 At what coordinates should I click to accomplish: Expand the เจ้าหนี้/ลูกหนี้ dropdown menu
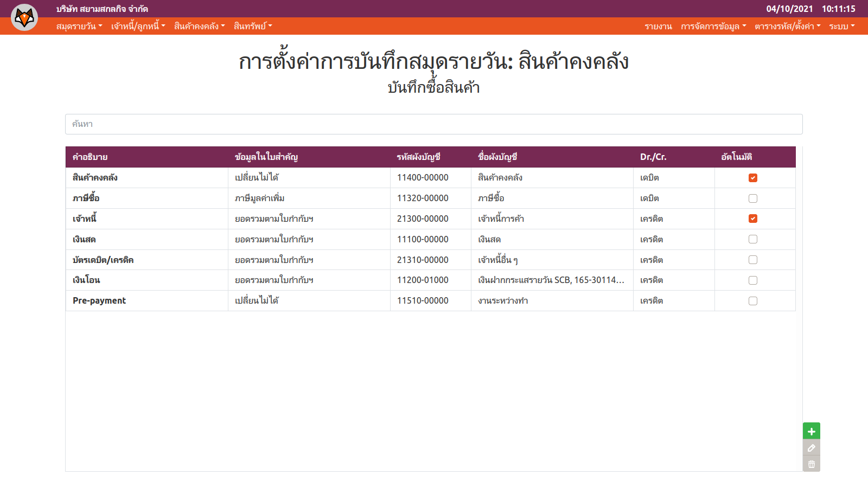pyautogui.click(x=138, y=26)
